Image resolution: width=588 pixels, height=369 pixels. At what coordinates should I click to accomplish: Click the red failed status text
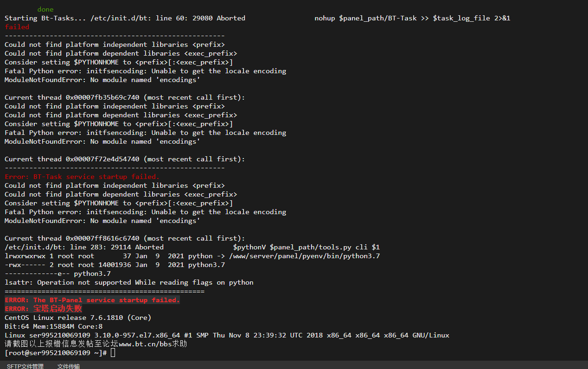coord(17,27)
